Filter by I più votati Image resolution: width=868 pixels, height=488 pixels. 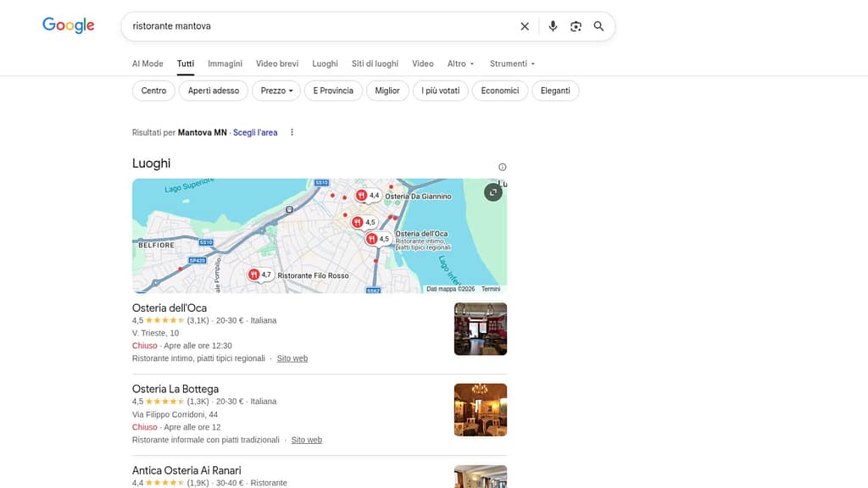tap(440, 91)
